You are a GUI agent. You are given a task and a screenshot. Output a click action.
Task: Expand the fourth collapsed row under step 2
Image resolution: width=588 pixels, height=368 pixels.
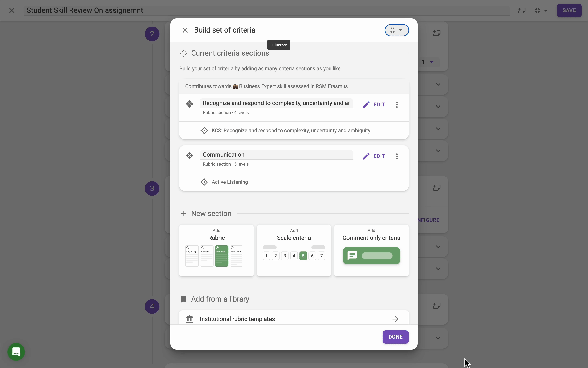[438, 151]
